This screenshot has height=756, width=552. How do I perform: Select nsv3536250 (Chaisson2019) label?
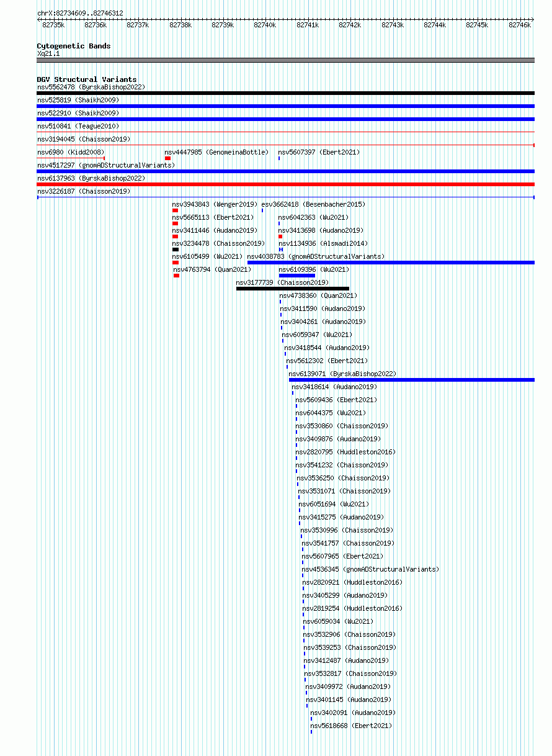click(x=344, y=478)
